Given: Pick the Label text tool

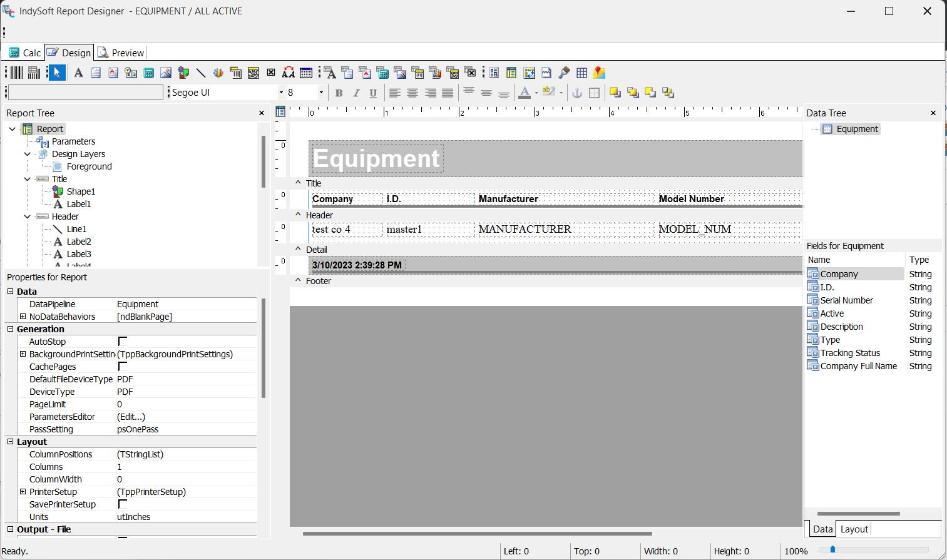Looking at the screenshot, I should point(78,73).
